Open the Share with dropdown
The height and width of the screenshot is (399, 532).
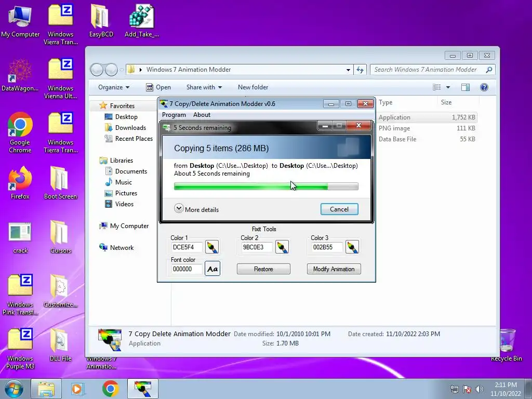[x=204, y=87]
